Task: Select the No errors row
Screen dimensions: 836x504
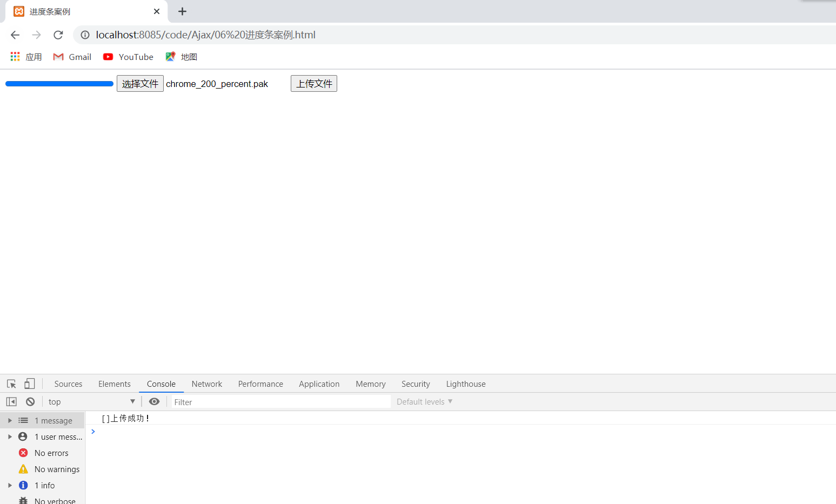Action: pos(42,453)
